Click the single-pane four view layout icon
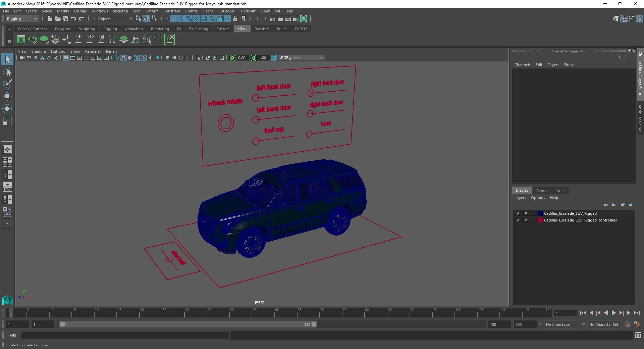 point(7,150)
